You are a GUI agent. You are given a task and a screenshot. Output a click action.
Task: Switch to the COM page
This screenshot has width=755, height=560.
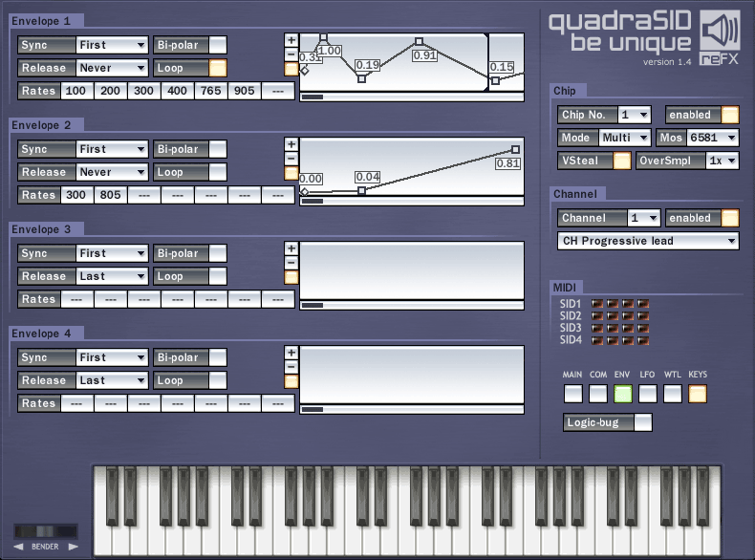click(598, 394)
